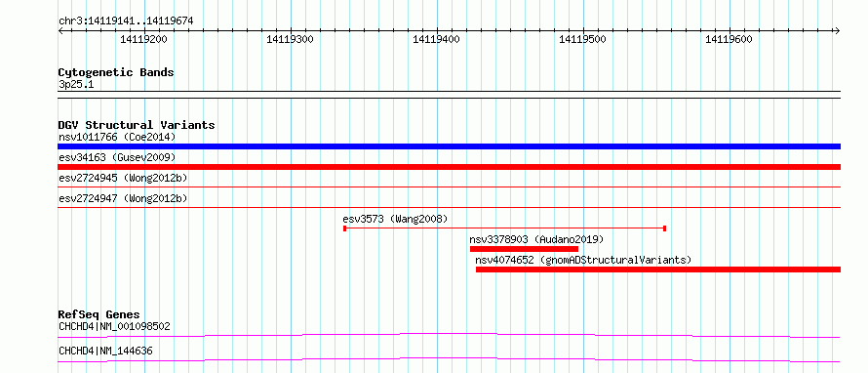Open CHCHD4|NM_001098502 transcript label
The width and height of the screenshot is (868, 373).
click(x=114, y=326)
